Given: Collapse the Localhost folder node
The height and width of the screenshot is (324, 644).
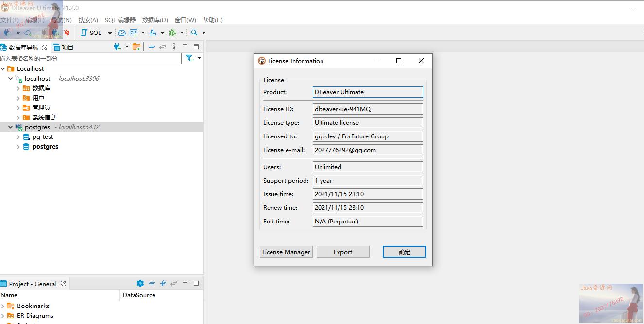Looking at the screenshot, I should pyautogui.click(x=3, y=69).
